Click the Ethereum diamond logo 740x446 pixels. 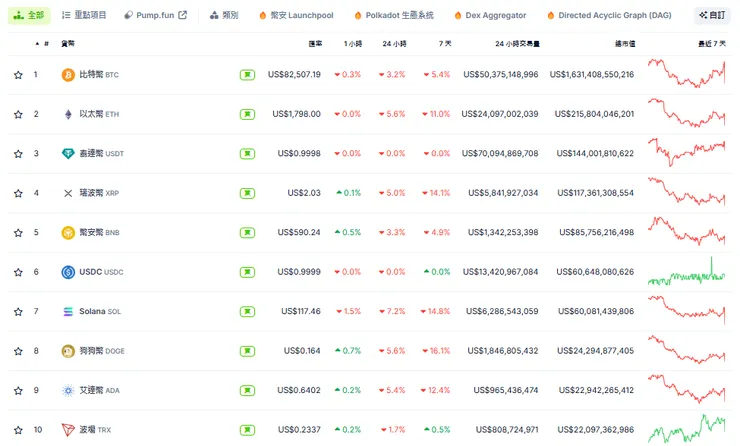68,114
